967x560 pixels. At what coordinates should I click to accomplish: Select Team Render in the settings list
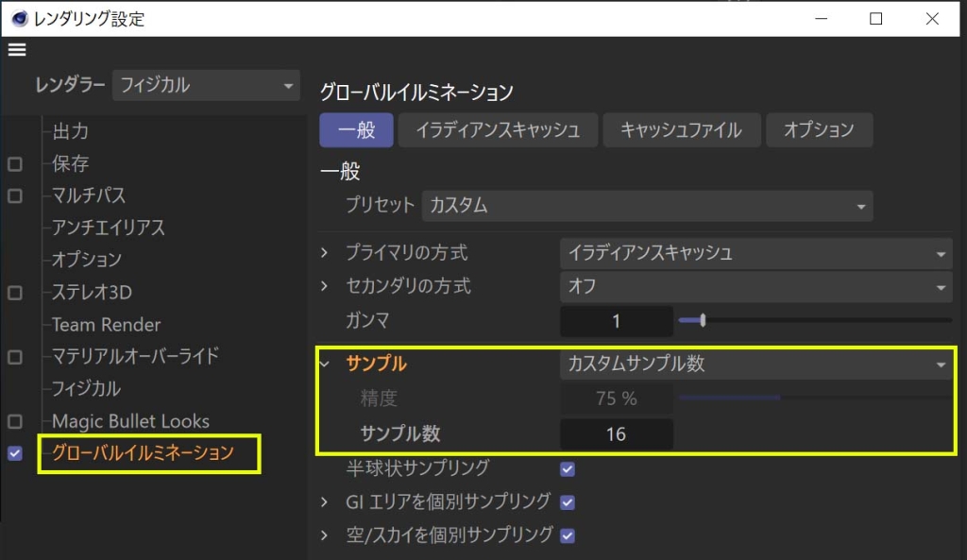tap(106, 325)
